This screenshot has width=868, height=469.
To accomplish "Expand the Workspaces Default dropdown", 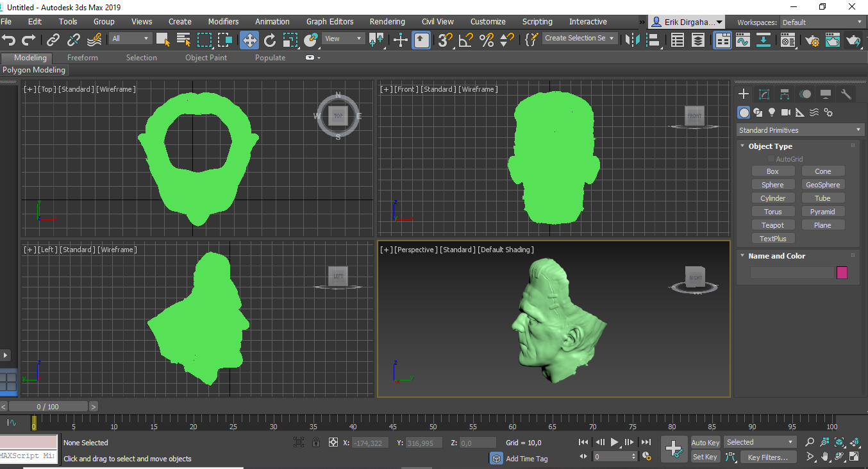I will [822, 22].
